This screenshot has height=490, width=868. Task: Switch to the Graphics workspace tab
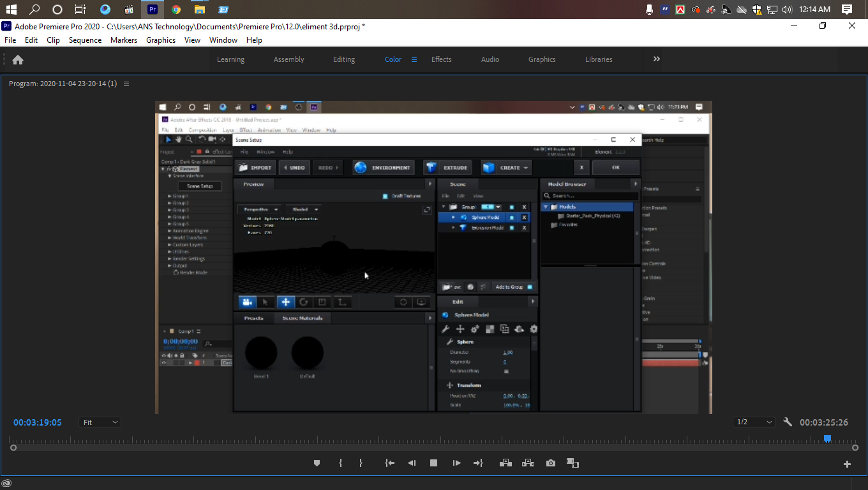(542, 59)
